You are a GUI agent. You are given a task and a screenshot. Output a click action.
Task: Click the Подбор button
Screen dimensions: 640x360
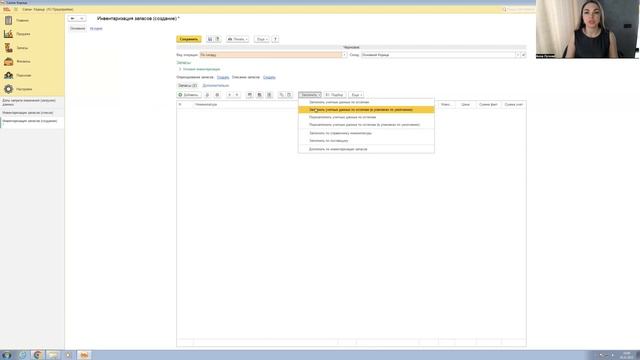click(x=335, y=95)
